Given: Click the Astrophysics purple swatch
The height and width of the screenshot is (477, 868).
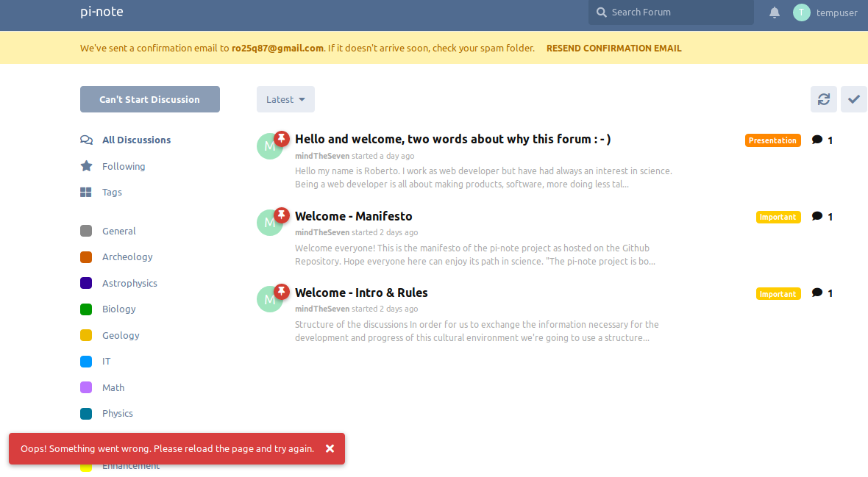Looking at the screenshot, I should point(86,283).
